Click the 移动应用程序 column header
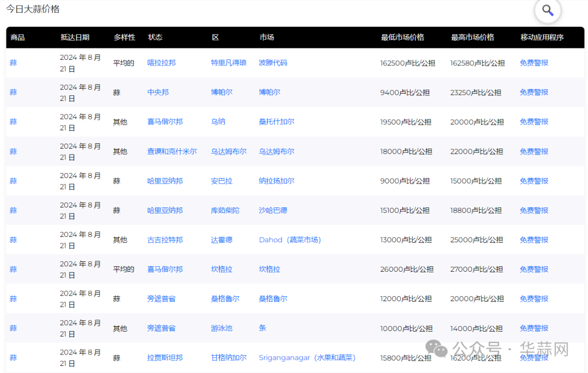588x373 pixels. (x=542, y=38)
